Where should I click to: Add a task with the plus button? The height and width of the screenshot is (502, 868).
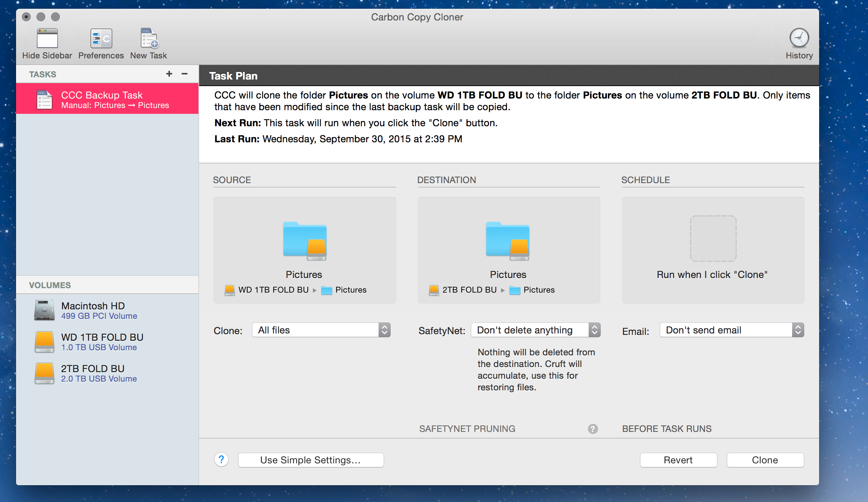(169, 74)
